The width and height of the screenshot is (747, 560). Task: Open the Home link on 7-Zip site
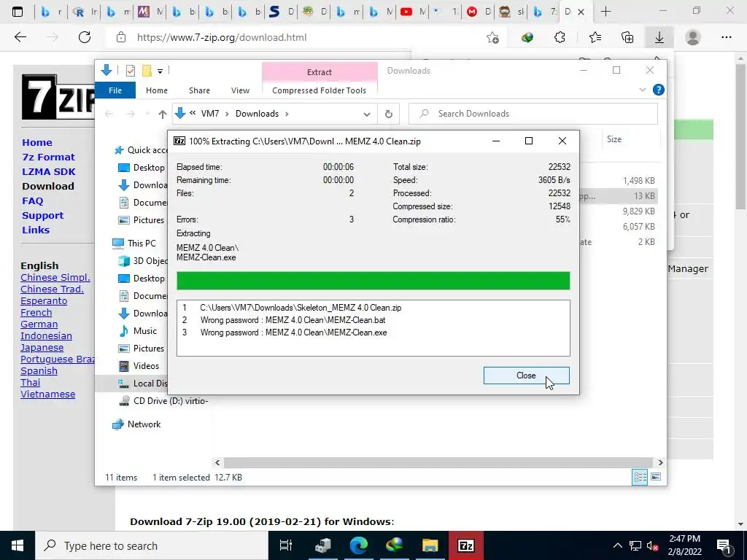(37, 142)
